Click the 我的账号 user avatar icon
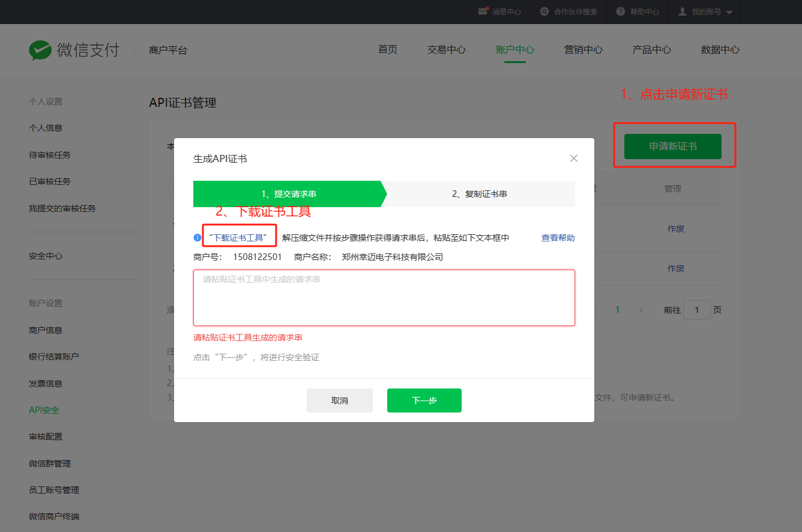The height and width of the screenshot is (532, 802). [x=683, y=11]
